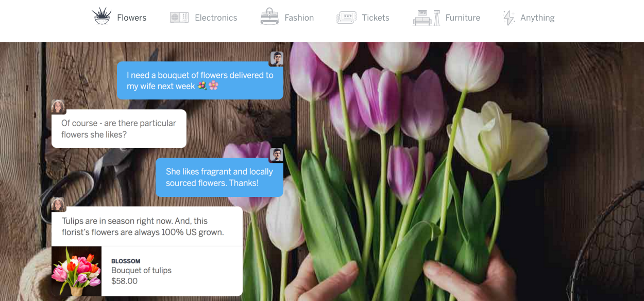Click the 'Tulips are in season' message text
This screenshot has width=644, height=301.
[143, 226]
